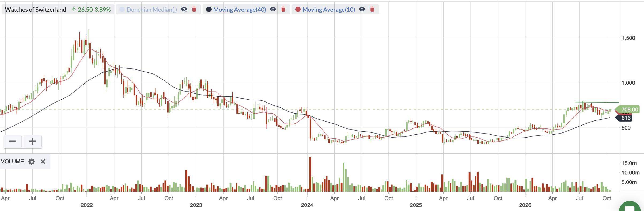Viewport: 644px width, 211px height.
Task: Open the Moving Average(10) label
Action: pos(329,10)
